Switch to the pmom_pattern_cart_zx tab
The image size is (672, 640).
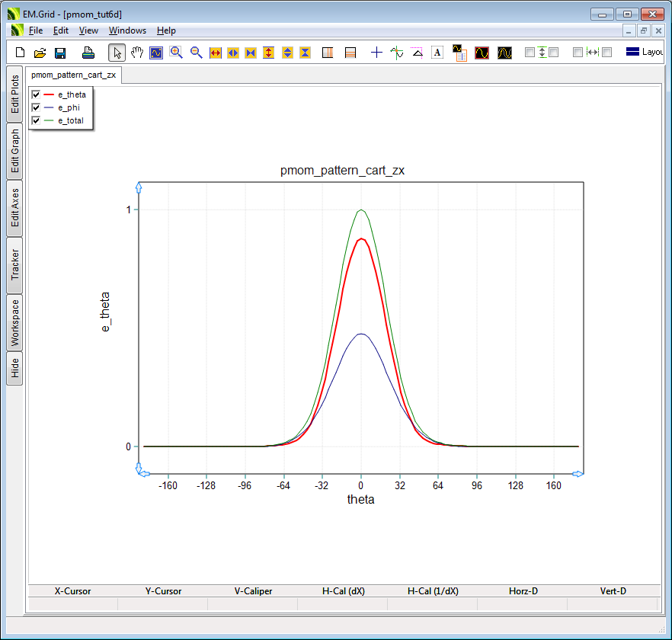[74, 75]
